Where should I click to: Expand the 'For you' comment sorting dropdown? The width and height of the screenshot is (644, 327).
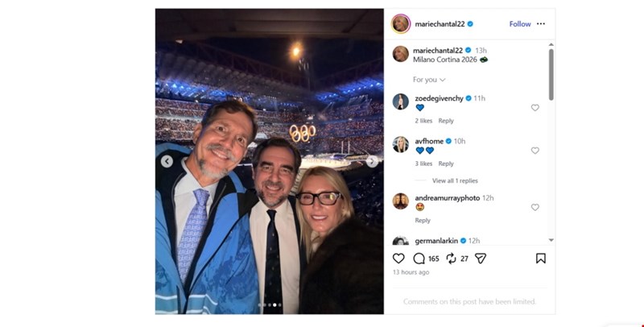[x=429, y=80]
